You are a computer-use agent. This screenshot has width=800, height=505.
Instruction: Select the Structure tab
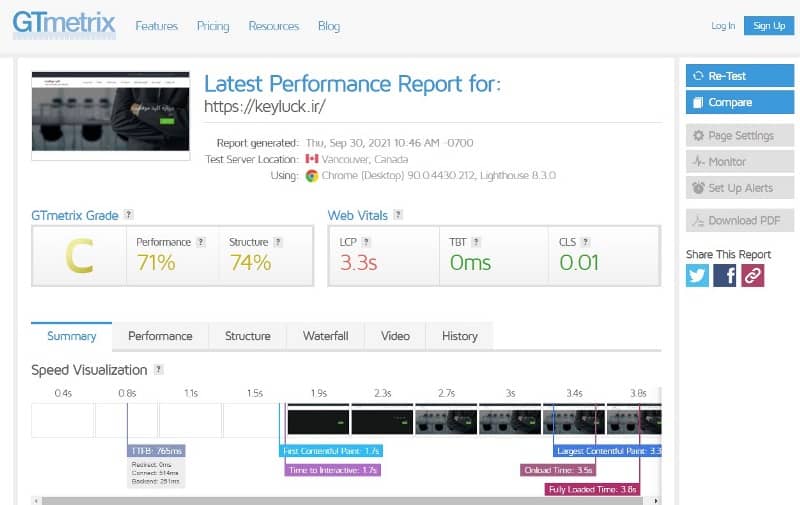tap(248, 336)
